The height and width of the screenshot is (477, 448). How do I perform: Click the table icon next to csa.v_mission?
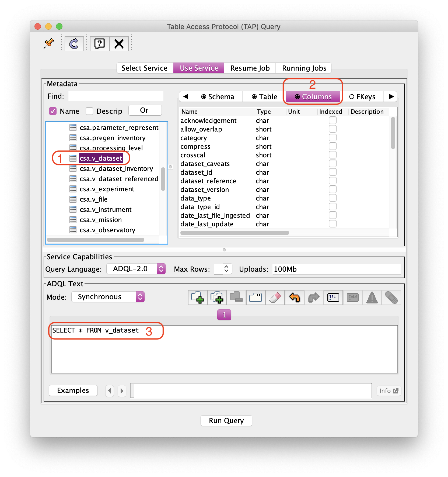[x=73, y=220]
